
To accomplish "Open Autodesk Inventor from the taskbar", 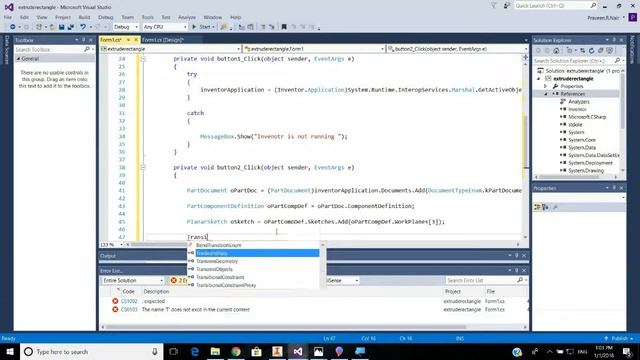I will (x=277, y=351).
